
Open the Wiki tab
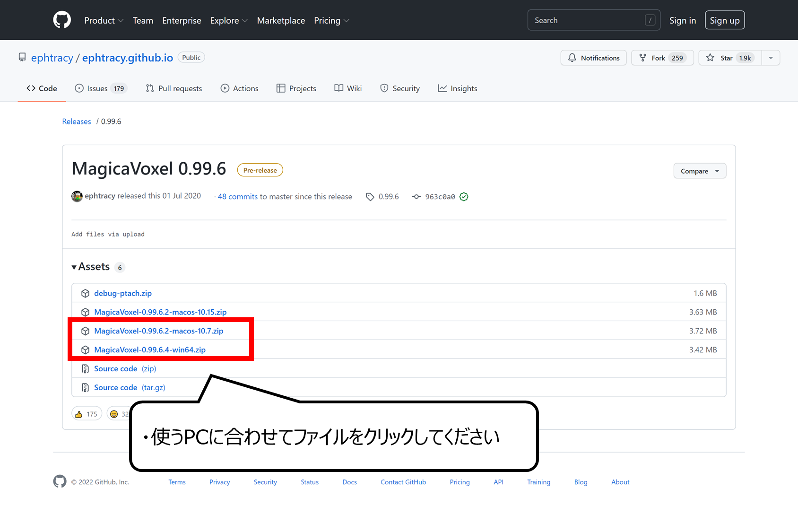(x=348, y=88)
